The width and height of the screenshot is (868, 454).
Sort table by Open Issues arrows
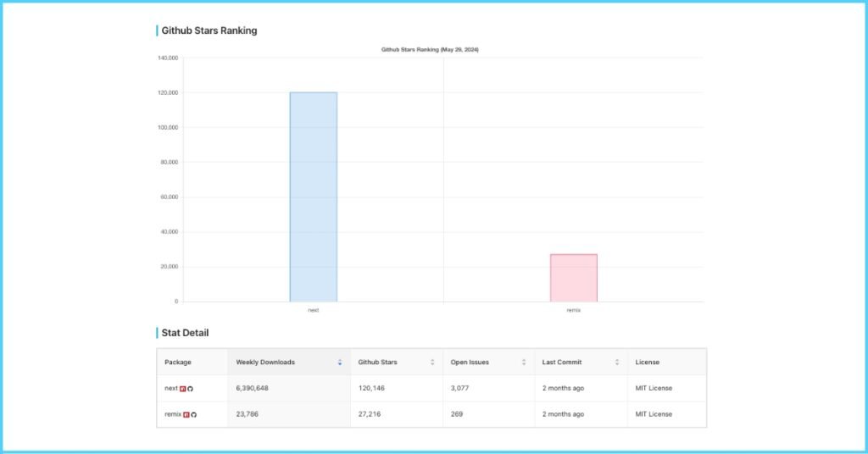(x=524, y=363)
